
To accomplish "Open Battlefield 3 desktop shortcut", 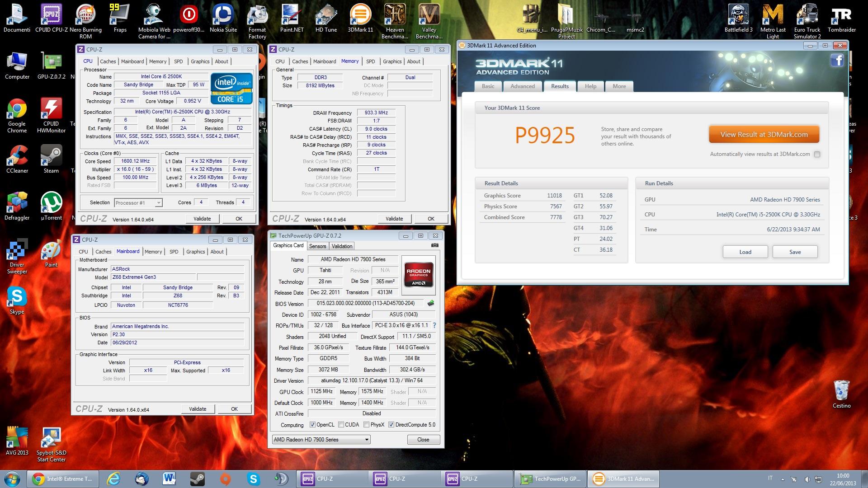I will pyautogui.click(x=738, y=18).
